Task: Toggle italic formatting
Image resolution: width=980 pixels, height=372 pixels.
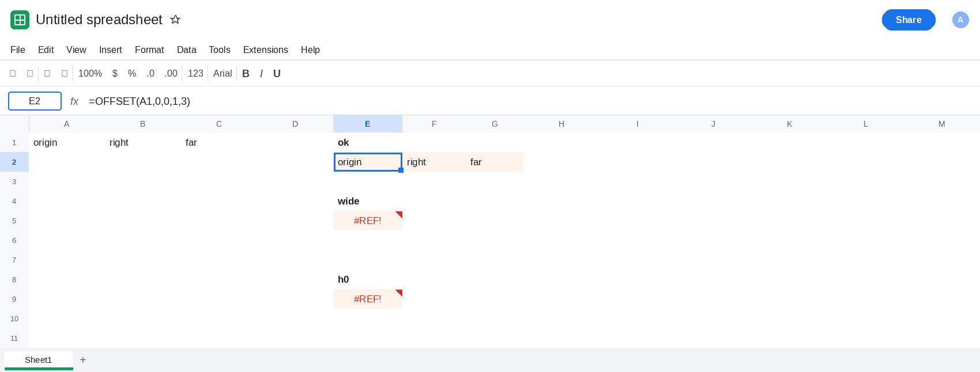Action: [262, 74]
